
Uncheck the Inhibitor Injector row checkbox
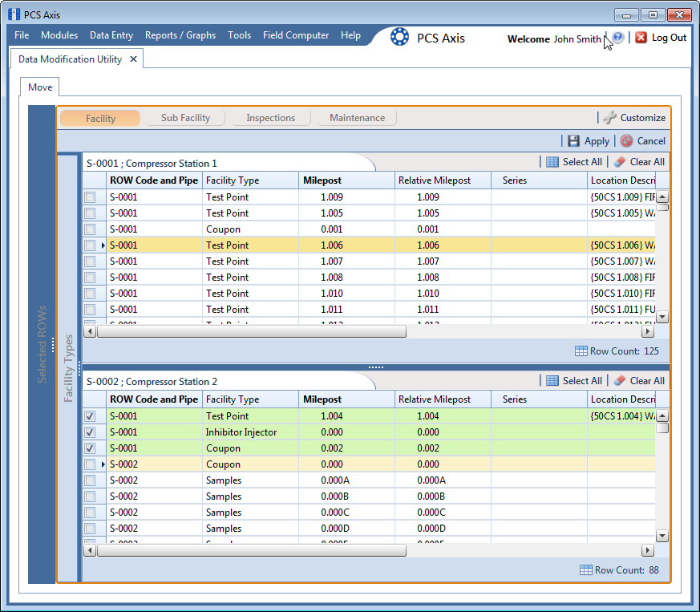click(x=90, y=432)
